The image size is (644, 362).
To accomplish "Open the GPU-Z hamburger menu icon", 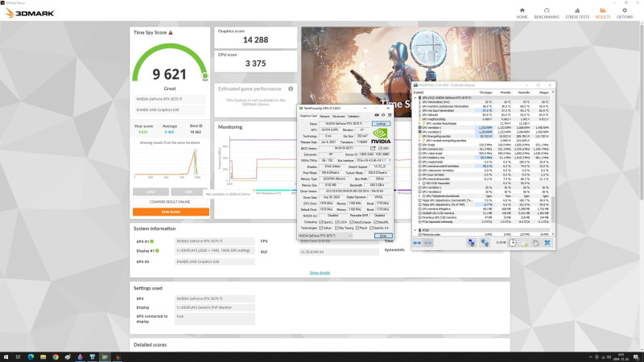I will tap(390, 115).
